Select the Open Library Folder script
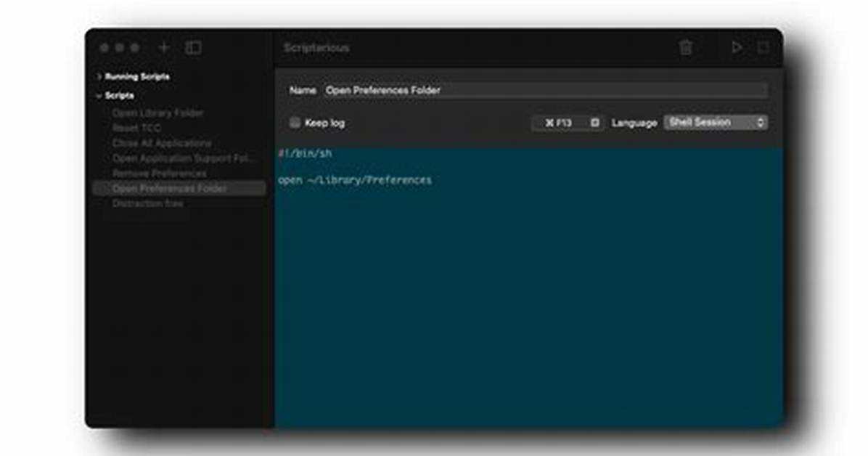This screenshot has height=456, width=868. 157,113
